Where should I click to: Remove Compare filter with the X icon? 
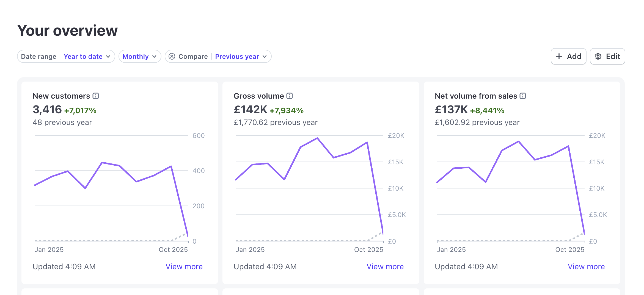(172, 56)
